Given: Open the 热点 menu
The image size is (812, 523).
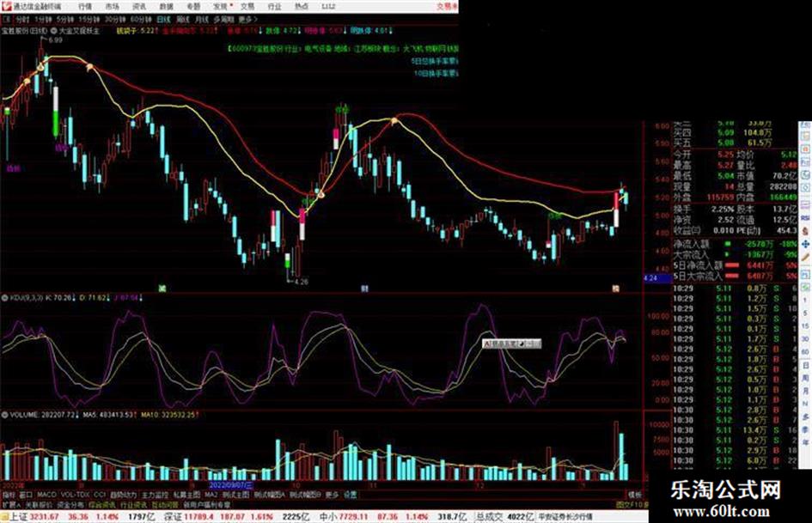Looking at the screenshot, I should coord(302,7).
